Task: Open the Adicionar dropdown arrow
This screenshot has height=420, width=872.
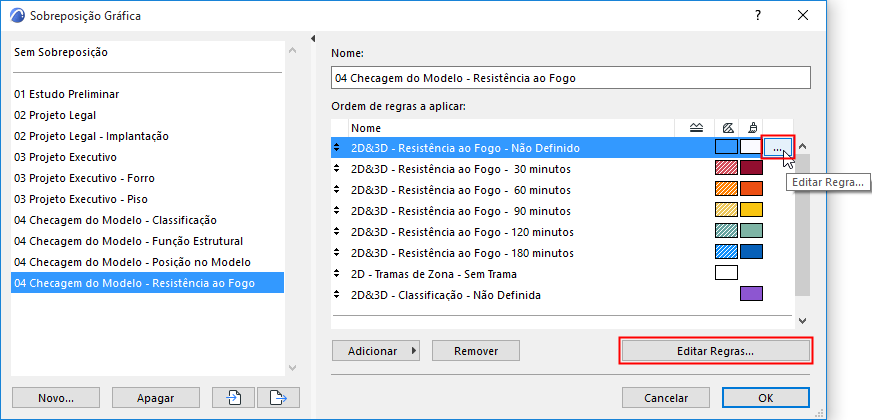Action: click(x=414, y=351)
